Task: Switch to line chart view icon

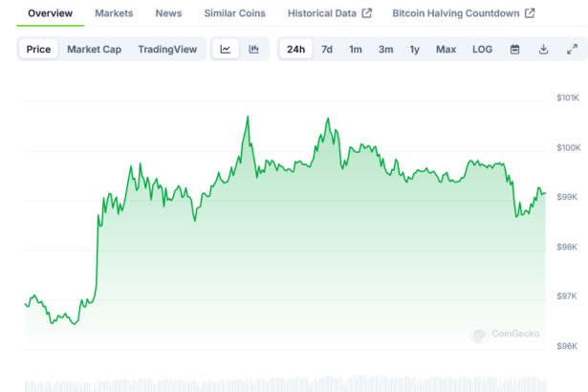Action: pyautogui.click(x=225, y=50)
